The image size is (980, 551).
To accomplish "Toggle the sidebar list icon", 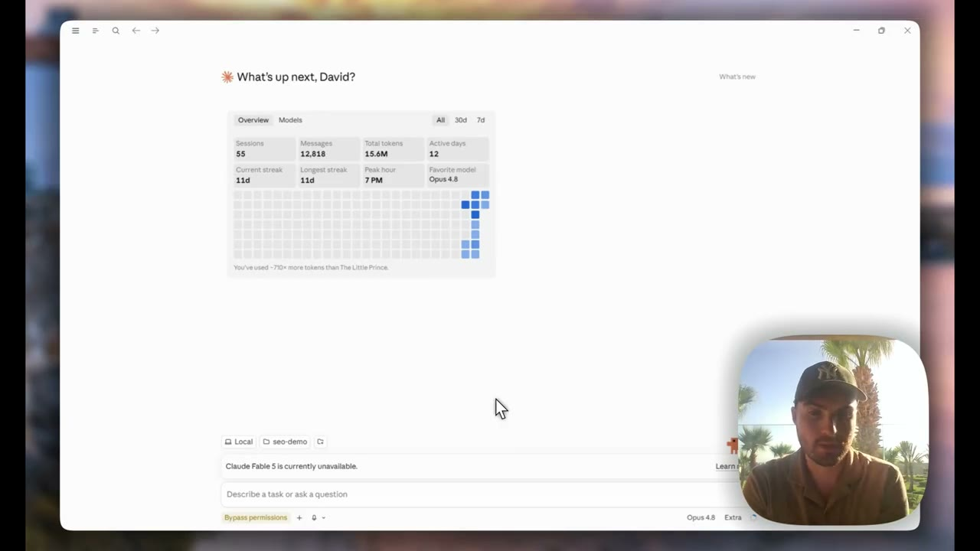I will coord(95,31).
